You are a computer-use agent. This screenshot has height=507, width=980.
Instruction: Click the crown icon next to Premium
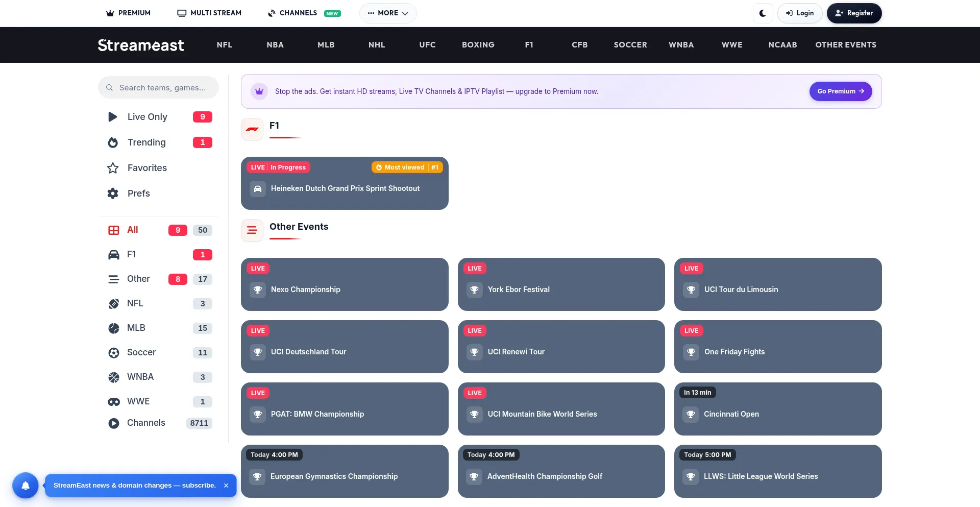110,13
